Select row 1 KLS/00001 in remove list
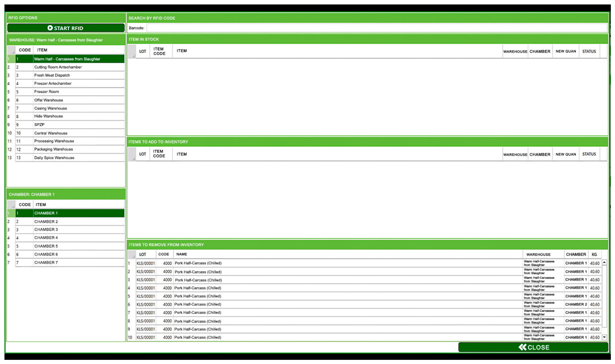This screenshot has width=615, height=364. click(365, 263)
